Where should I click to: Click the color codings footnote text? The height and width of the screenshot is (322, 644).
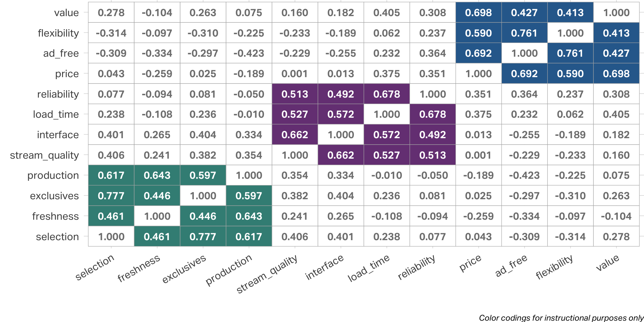(561, 318)
